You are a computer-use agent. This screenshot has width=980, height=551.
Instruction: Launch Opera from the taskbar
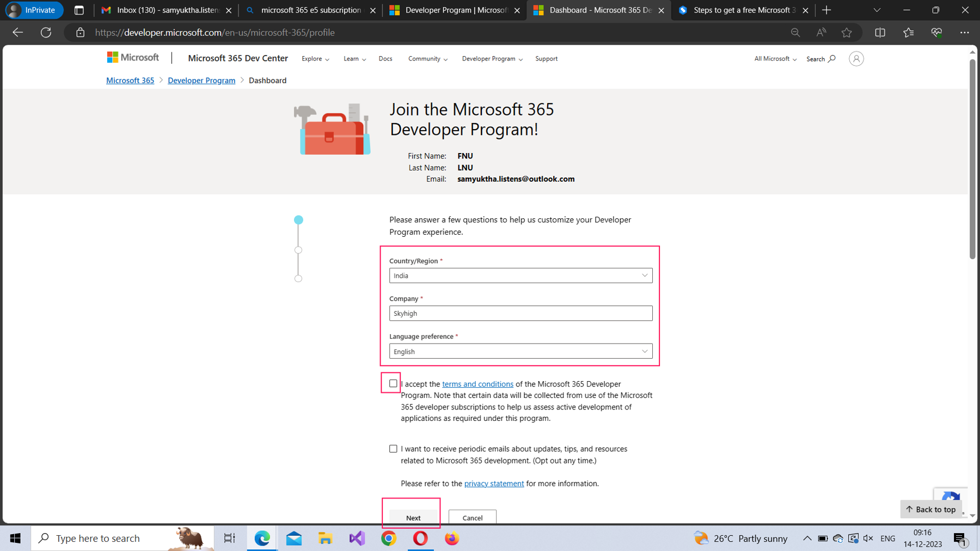tap(420, 538)
